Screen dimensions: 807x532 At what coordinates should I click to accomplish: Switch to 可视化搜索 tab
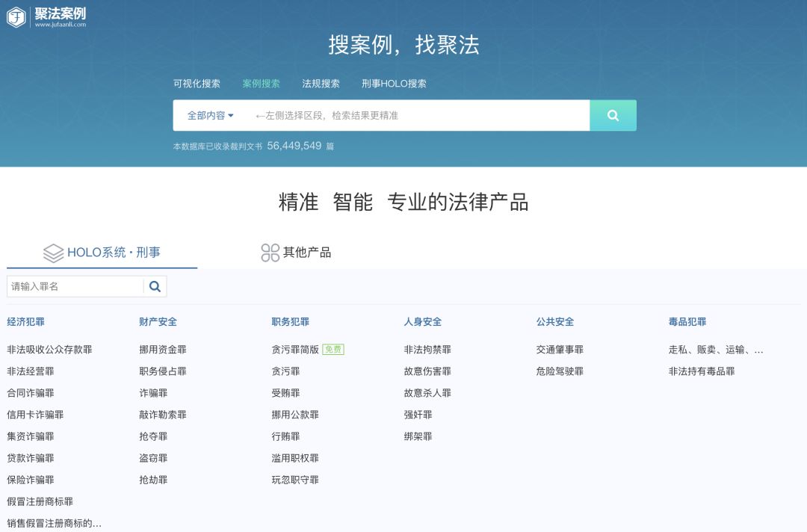(x=197, y=84)
